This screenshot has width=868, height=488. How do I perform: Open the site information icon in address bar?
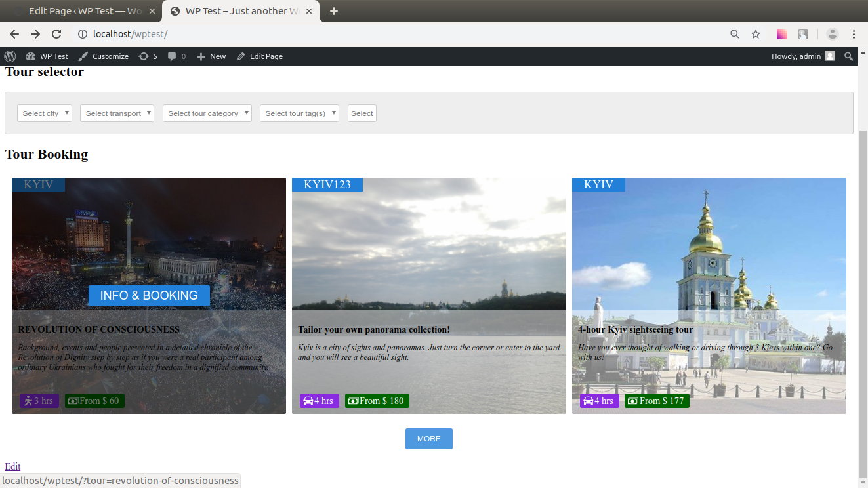(83, 34)
